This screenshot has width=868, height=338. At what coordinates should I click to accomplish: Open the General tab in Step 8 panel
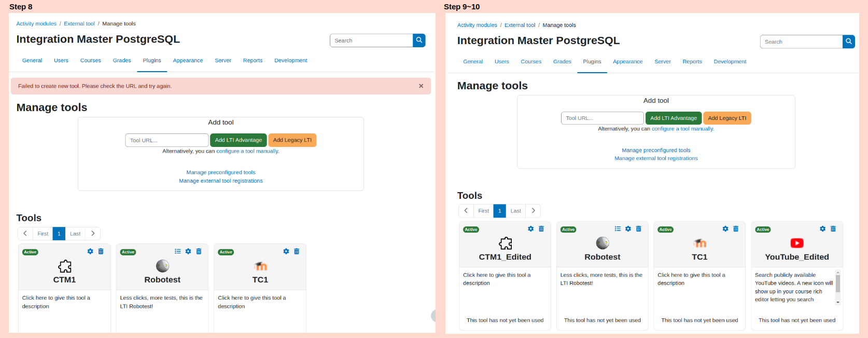tap(32, 61)
